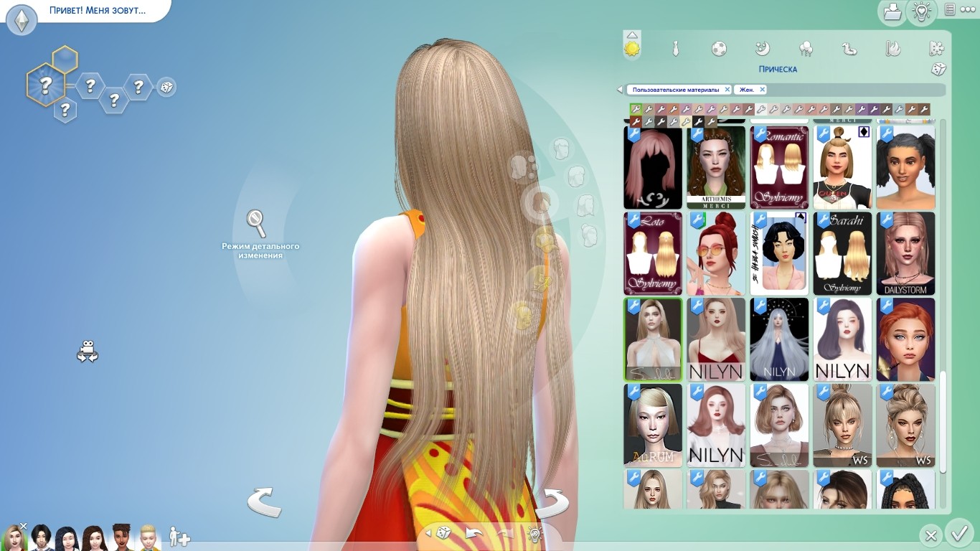Open the Sim gallery folder icon
980x551 pixels.
tap(892, 11)
